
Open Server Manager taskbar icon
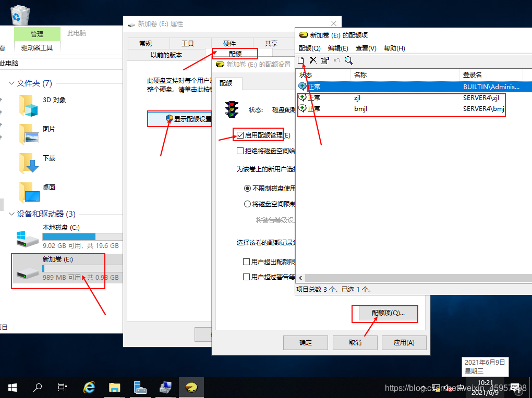(x=140, y=388)
